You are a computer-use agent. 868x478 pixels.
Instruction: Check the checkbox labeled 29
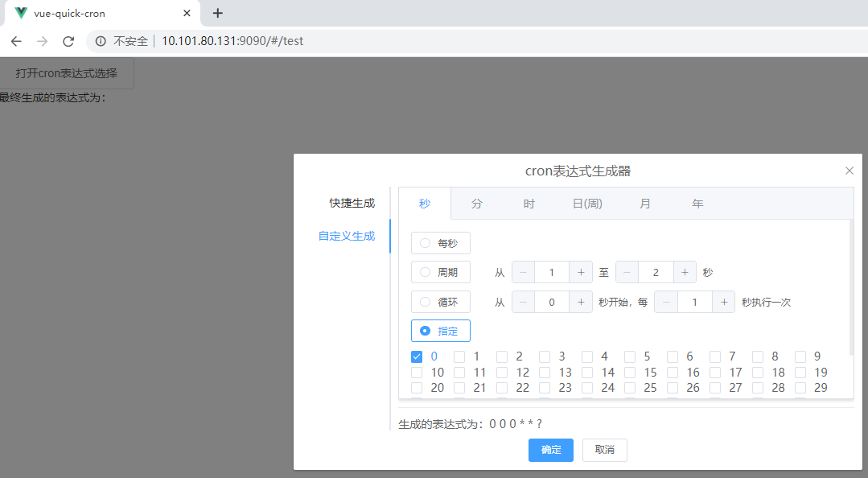tap(800, 387)
